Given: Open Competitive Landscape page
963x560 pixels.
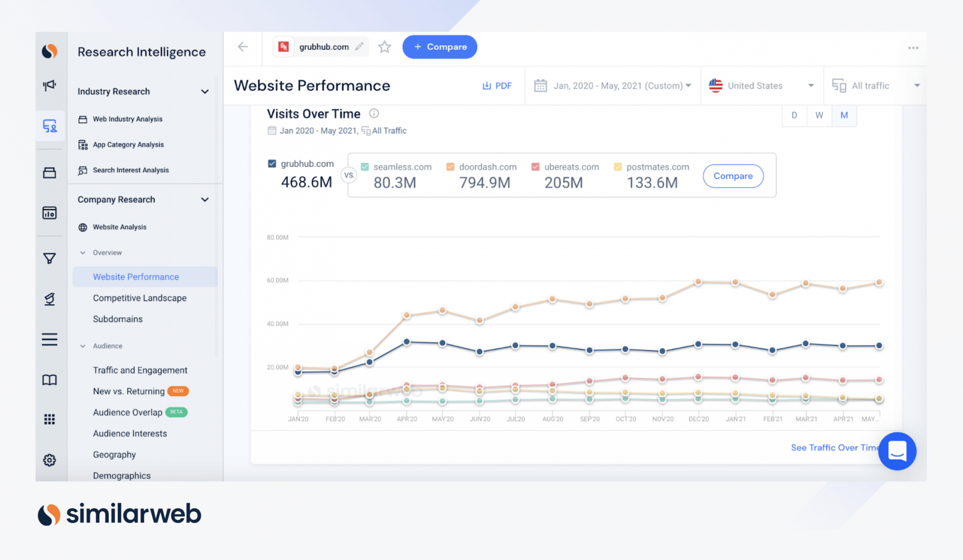Looking at the screenshot, I should tap(140, 298).
